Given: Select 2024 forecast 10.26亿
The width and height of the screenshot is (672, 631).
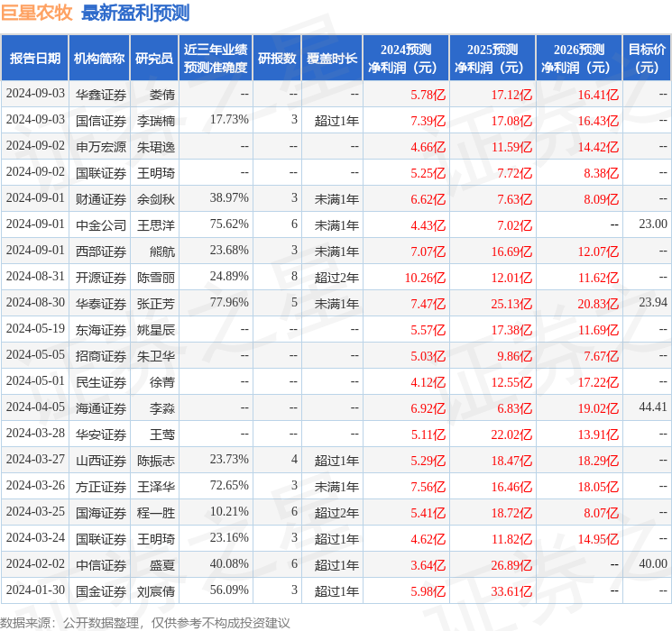Looking at the screenshot, I should click(425, 278).
